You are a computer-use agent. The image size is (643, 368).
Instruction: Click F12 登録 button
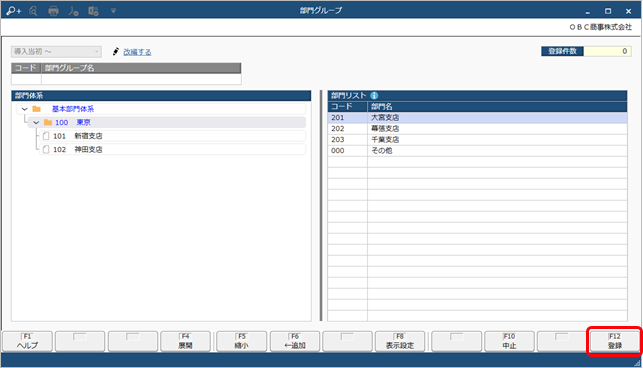[615, 341]
